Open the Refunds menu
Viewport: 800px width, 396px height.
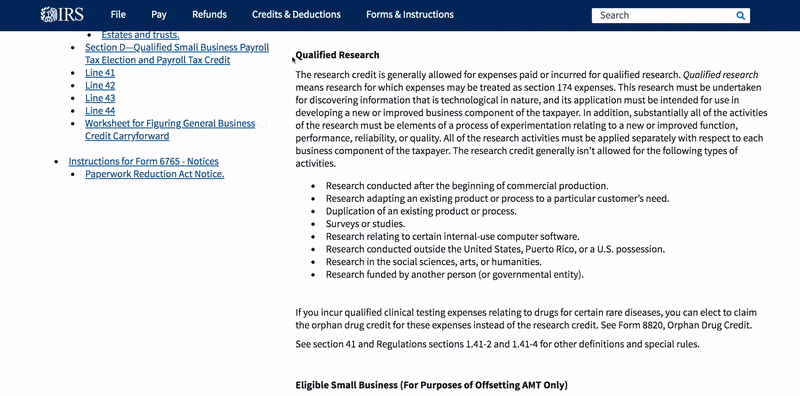[209, 15]
